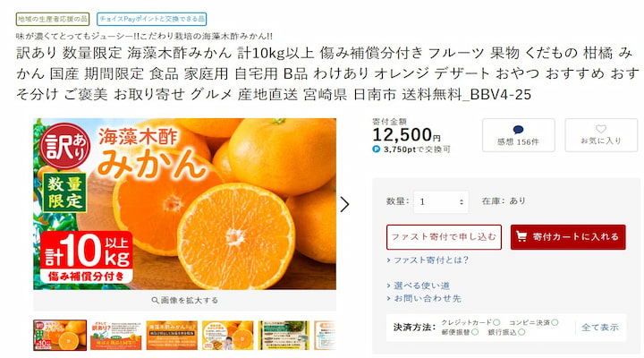Click the お気に入り heart icon
Image resolution: width=644 pixels, height=358 pixels.
(600, 130)
